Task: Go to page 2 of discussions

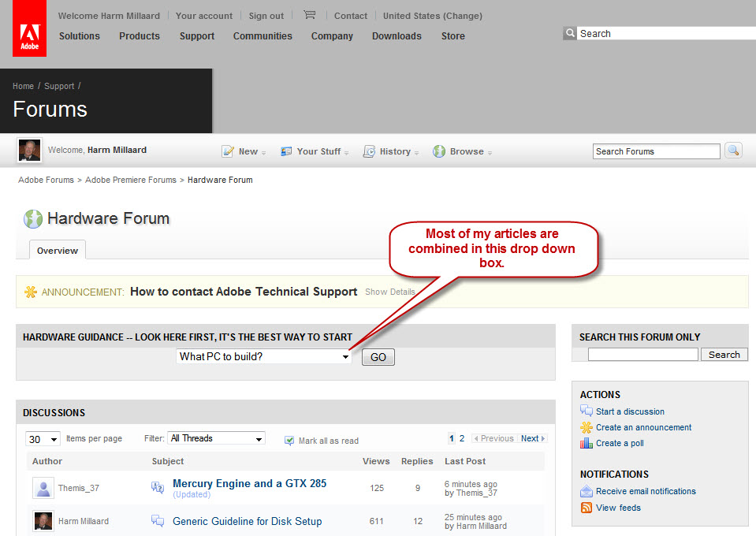Action: tap(461, 438)
